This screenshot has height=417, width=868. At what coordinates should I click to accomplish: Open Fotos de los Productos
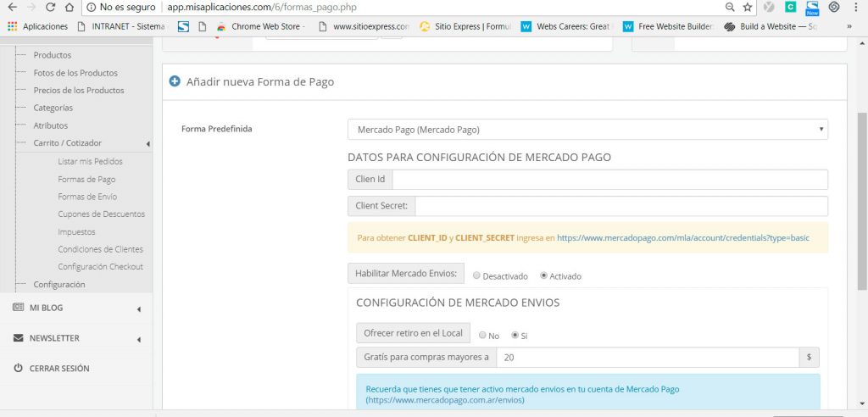(75, 73)
